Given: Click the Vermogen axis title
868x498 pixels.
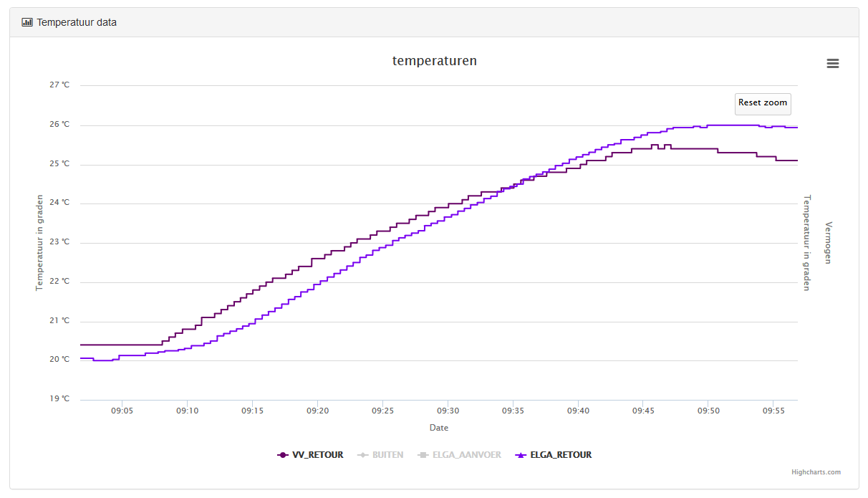Looking at the screenshot, I should (x=829, y=242).
